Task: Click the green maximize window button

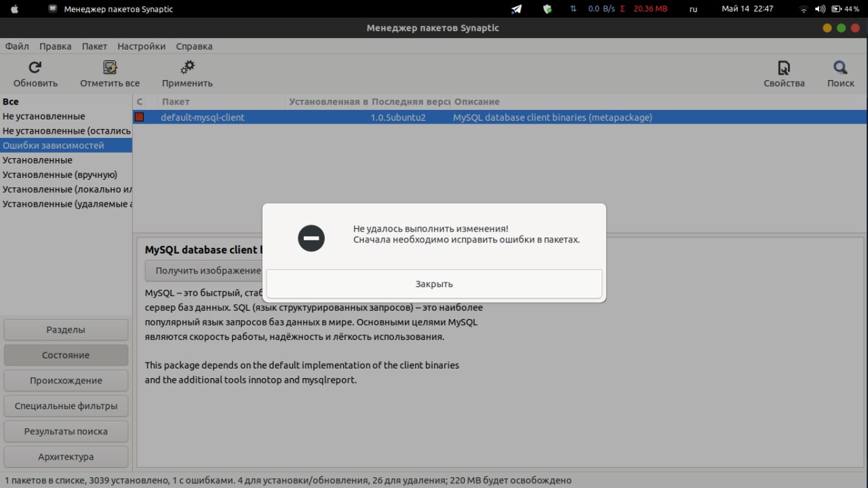Action: (841, 29)
